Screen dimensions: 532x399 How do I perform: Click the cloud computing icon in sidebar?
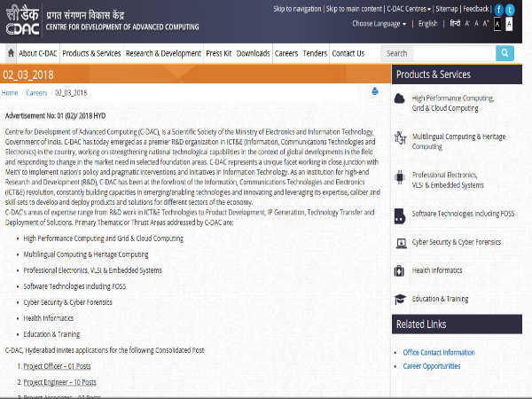pos(400,98)
